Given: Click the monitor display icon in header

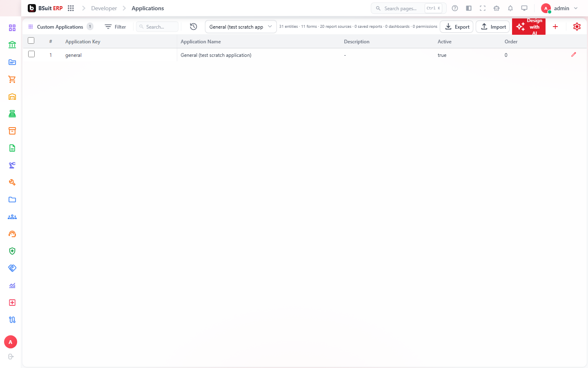Looking at the screenshot, I should (524, 8).
